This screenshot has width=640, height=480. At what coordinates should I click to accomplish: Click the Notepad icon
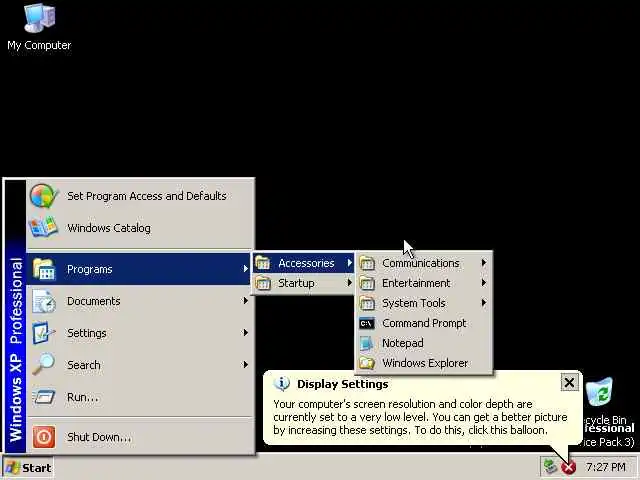point(367,343)
